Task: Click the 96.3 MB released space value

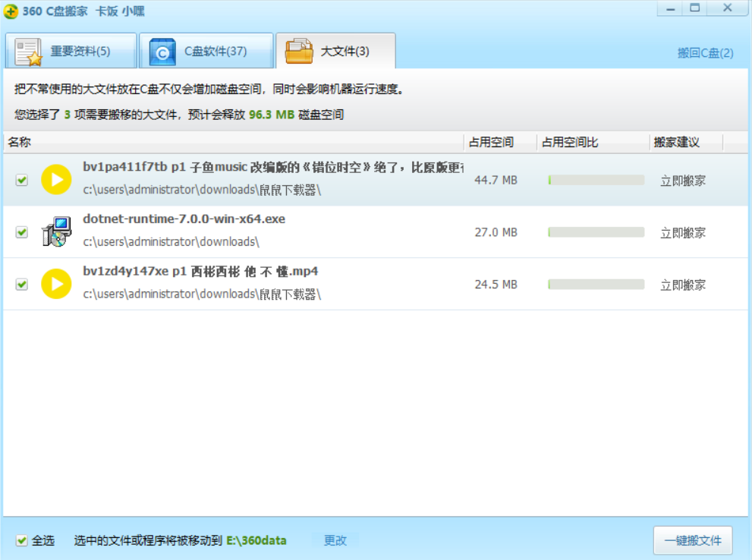Action: (272, 115)
